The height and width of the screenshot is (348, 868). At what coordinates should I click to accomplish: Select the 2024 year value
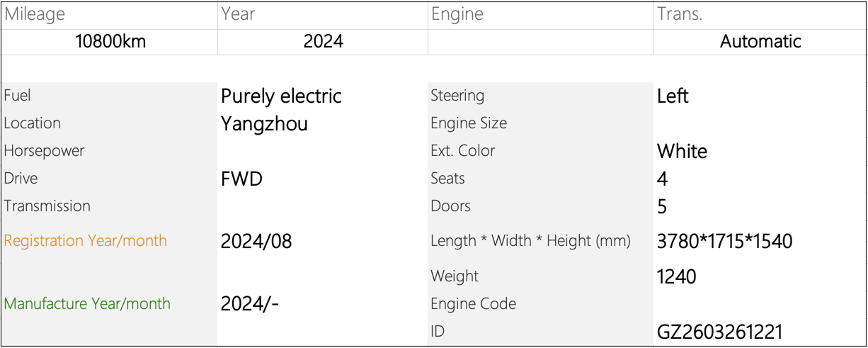(323, 42)
